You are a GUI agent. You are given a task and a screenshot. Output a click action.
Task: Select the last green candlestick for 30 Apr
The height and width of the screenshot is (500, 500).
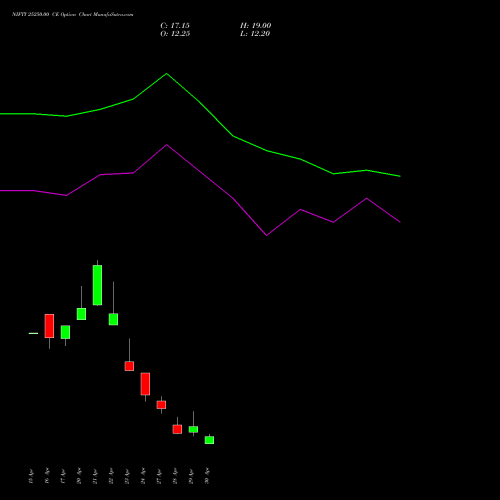(209, 440)
